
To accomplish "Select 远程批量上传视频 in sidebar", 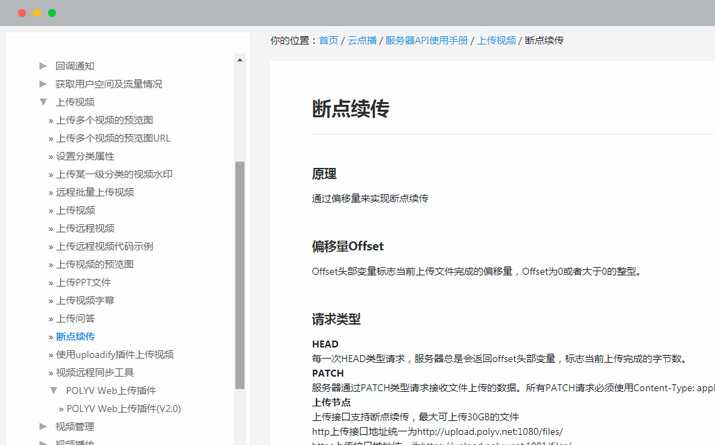I will (95, 192).
